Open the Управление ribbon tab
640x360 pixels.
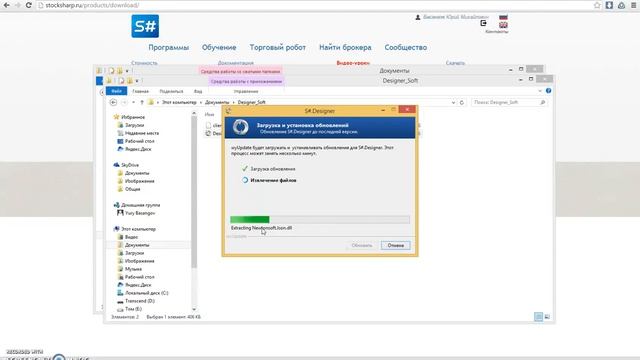[x=246, y=91]
